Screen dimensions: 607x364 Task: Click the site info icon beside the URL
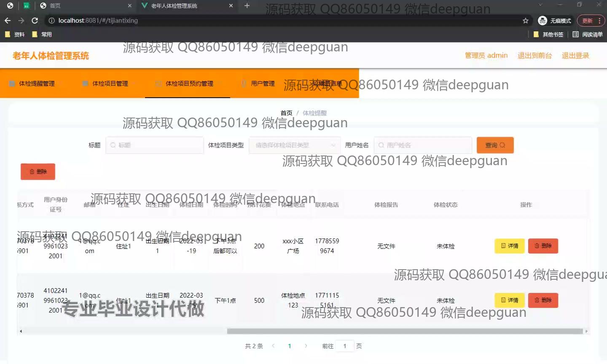[x=52, y=21]
